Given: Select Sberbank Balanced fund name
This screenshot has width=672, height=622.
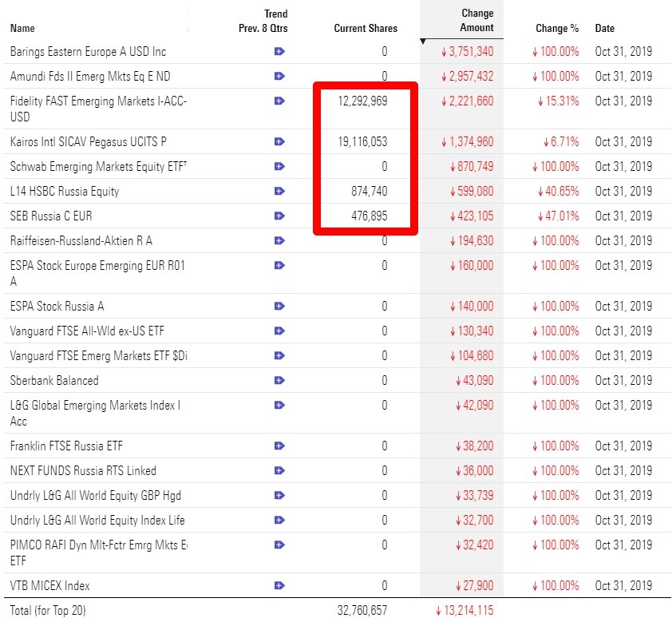Looking at the screenshot, I should point(54,381).
